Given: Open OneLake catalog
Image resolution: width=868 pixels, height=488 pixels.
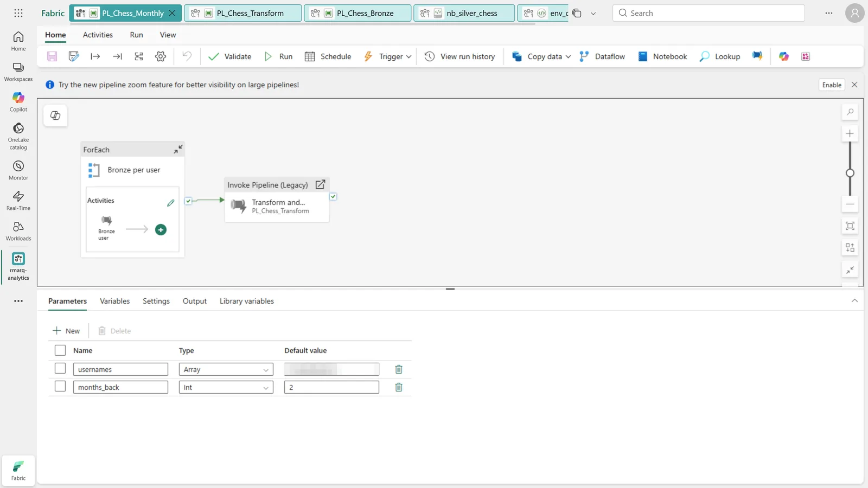Looking at the screenshot, I should pos(18,136).
